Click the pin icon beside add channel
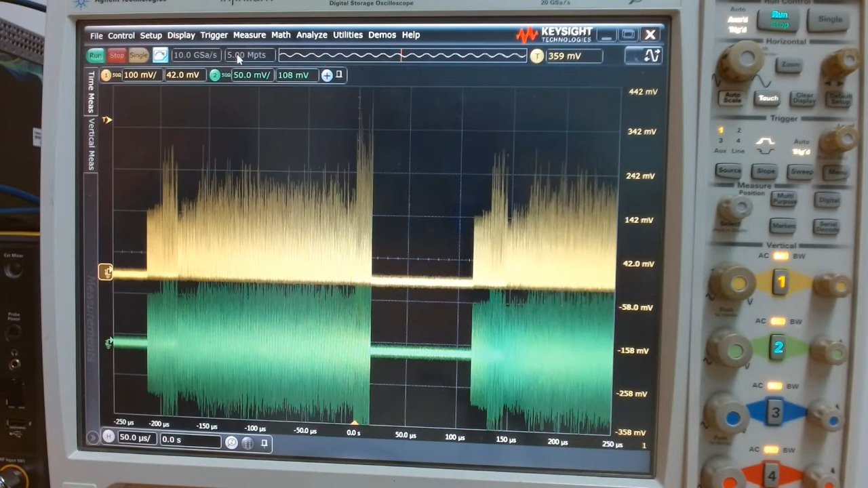Viewport: 868px width, 488px height. [339, 75]
